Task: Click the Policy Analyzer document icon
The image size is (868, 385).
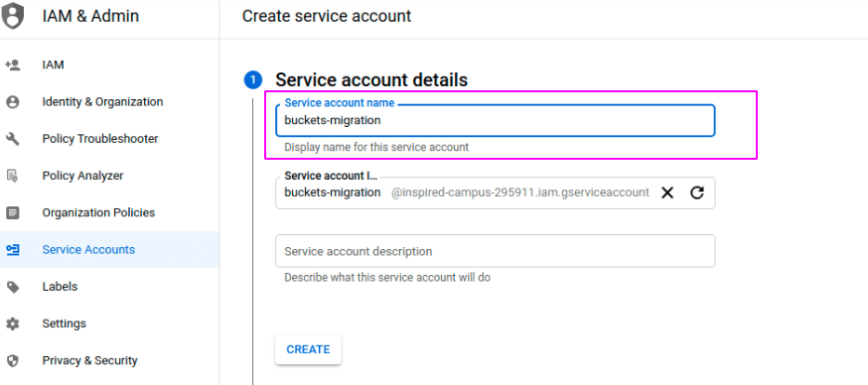Action: 12,176
